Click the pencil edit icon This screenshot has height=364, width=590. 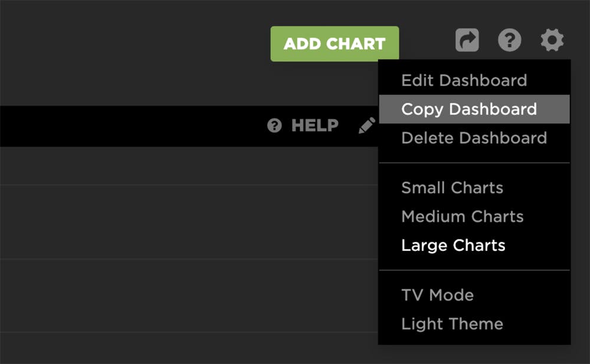[367, 125]
